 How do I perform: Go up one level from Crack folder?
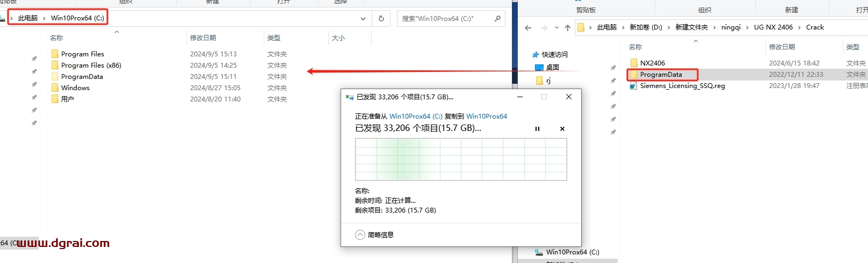(x=567, y=27)
